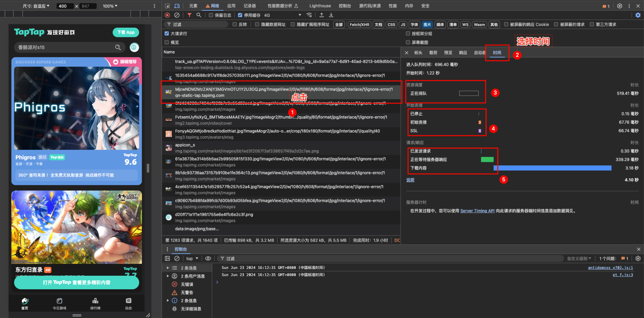Click the 下载 App button
The height and width of the screenshot is (318, 644).
(x=126, y=32)
